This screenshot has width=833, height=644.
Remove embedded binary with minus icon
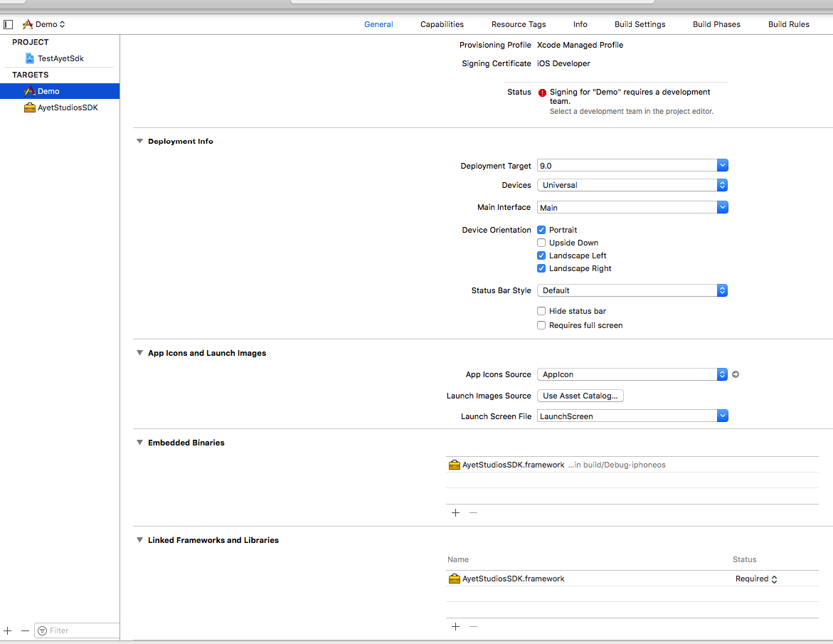click(473, 513)
